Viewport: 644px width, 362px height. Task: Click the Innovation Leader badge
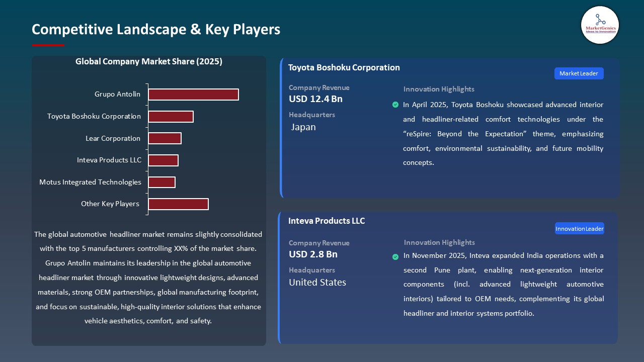click(x=579, y=229)
